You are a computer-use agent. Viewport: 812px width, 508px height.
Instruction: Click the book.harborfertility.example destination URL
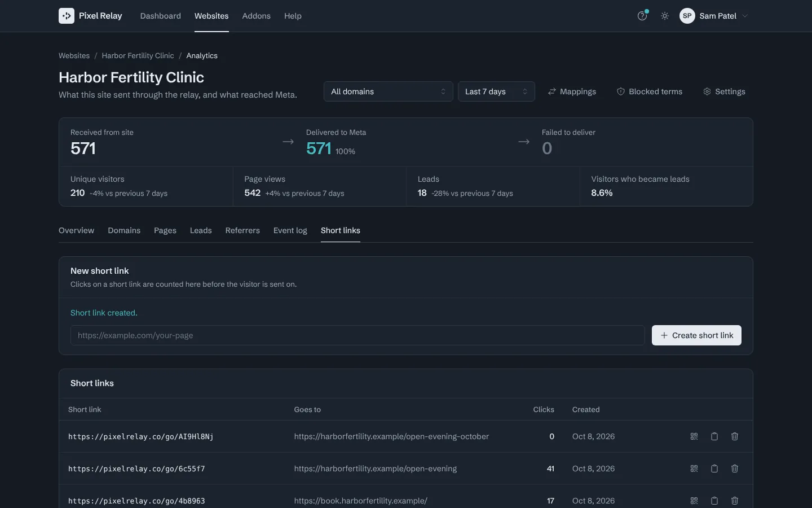[x=361, y=501]
